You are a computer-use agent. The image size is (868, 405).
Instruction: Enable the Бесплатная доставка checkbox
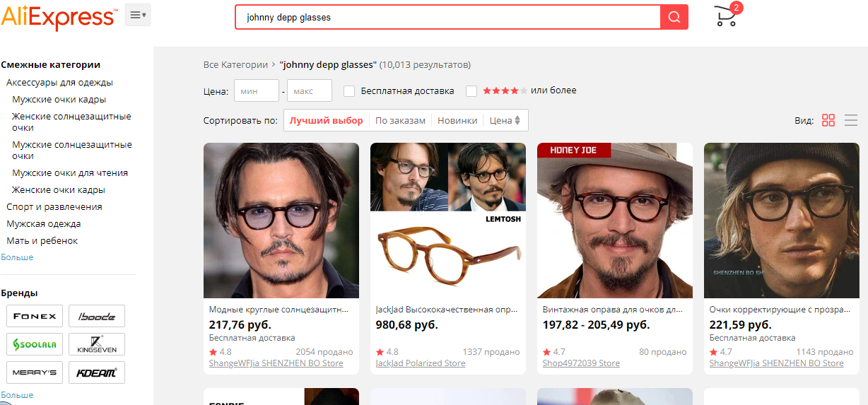point(349,91)
